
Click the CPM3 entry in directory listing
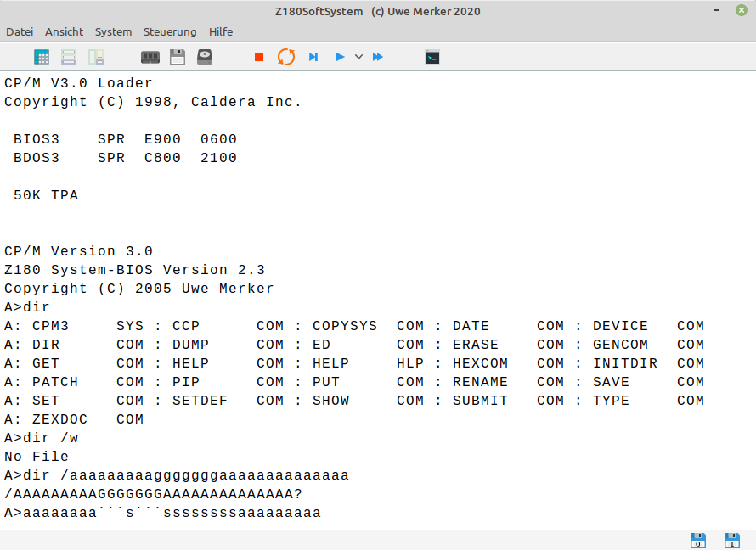[50, 326]
